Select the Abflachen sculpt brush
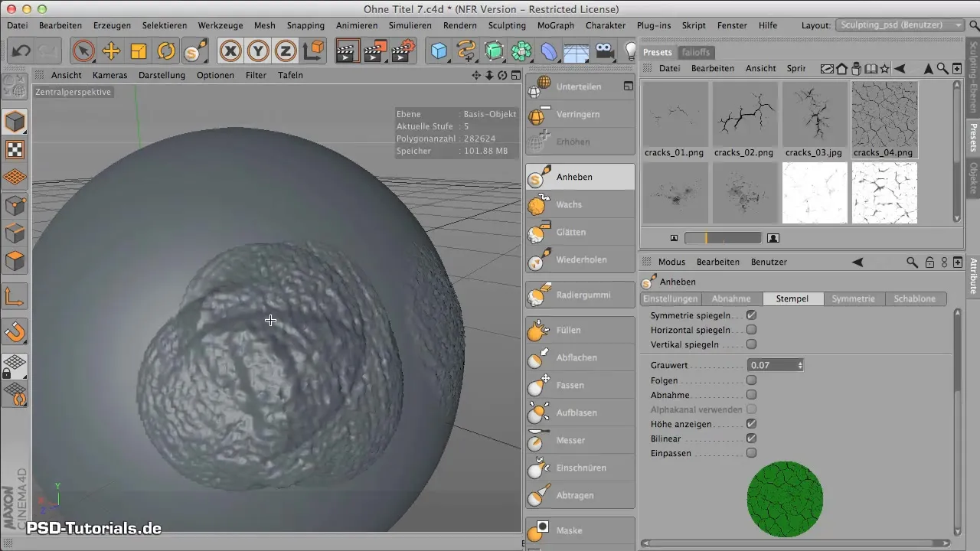The height and width of the screenshot is (551, 980). click(x=580, y=357)
